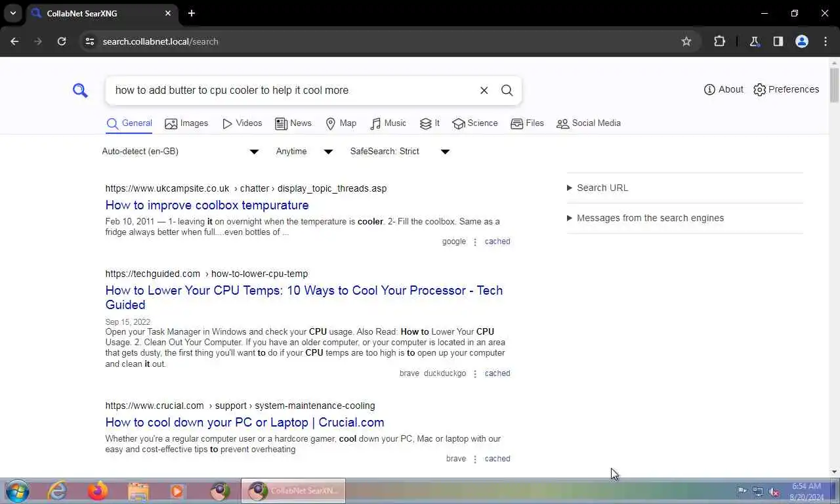840x504 pixels.
Task: Switch to the It tab
Action: tap(430, 123)
